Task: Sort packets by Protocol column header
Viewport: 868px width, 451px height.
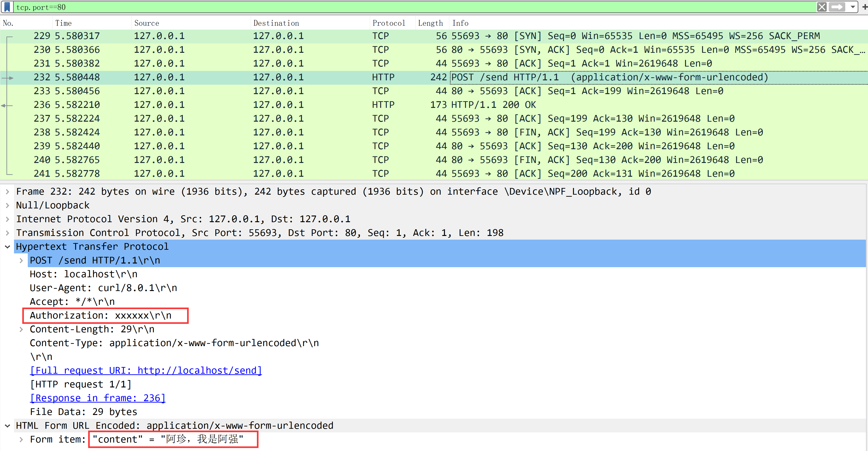Action: [388, 23]
